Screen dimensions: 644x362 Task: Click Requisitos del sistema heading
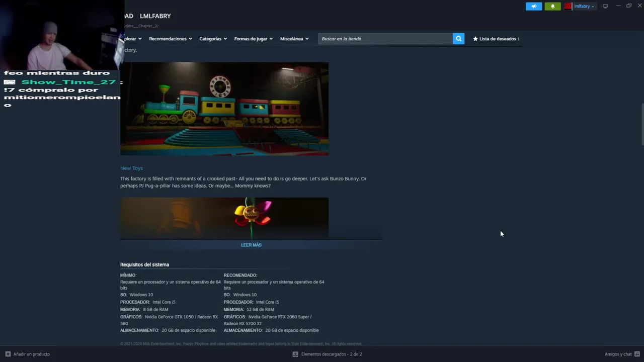coord(144,264)
